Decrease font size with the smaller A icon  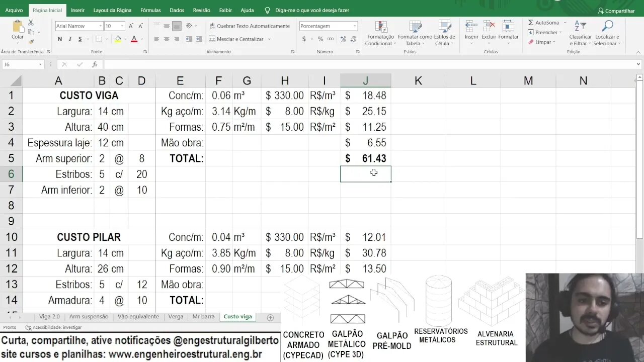[140, 26]
